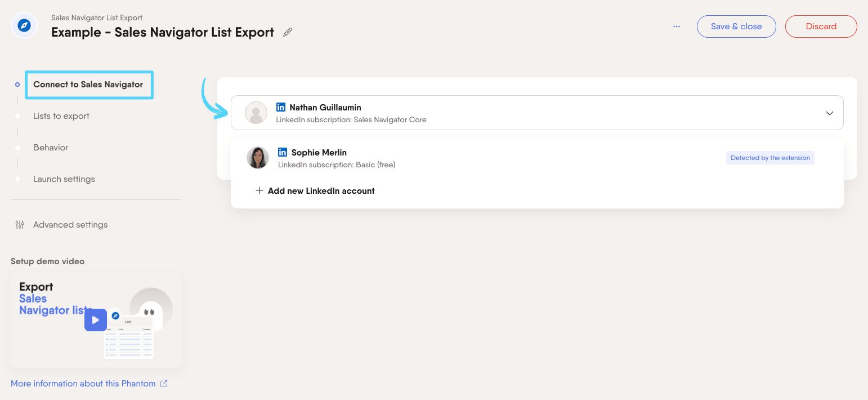Click Sales Navigator List Export subtitle text
Screen dimensions: 868x400
(x=97, y=18)
